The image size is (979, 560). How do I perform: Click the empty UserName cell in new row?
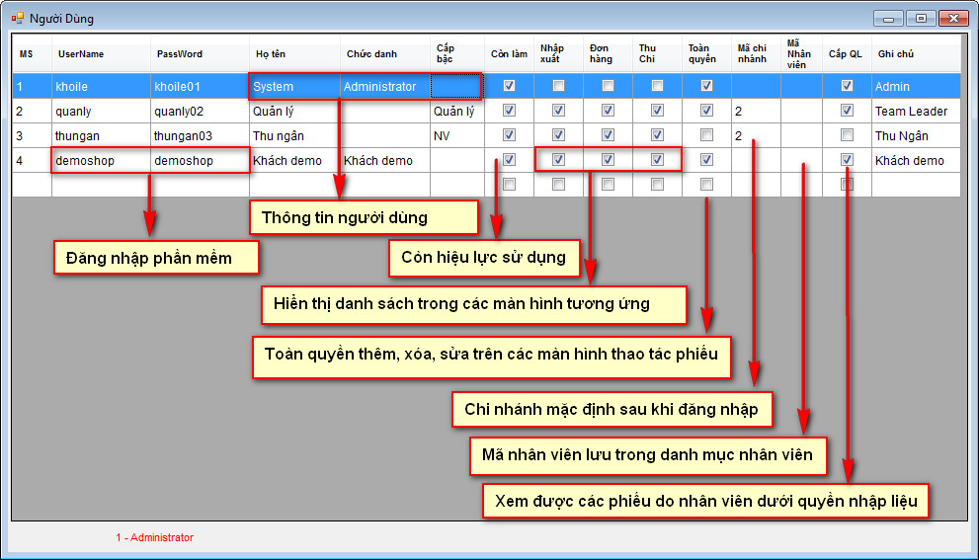(x=101, y=185)
